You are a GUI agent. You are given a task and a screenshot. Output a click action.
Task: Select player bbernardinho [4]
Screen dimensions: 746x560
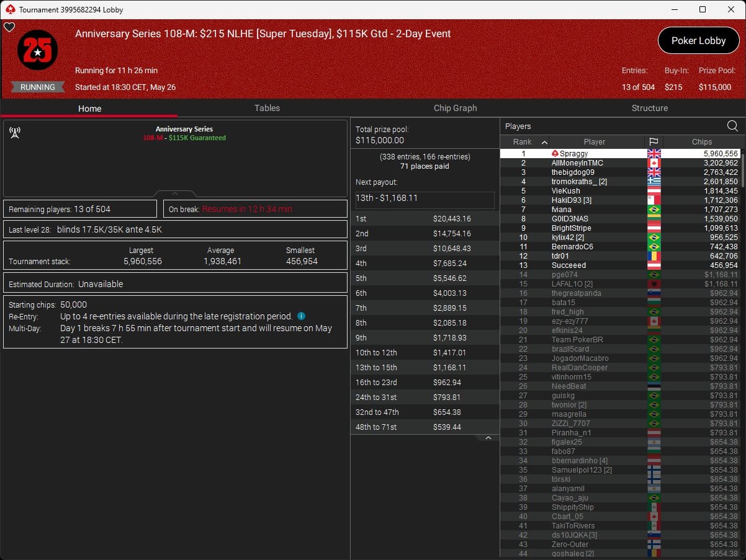[x=620, y=460]
